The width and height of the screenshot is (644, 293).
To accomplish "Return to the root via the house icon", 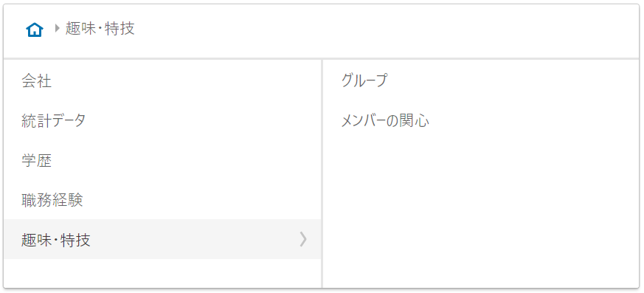I will click(35, 30).
